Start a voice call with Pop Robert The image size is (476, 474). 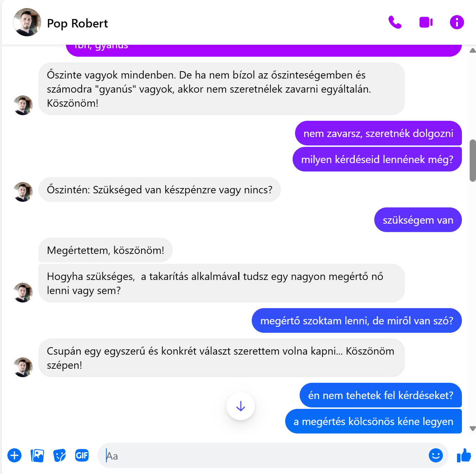(x=395, y=23)
